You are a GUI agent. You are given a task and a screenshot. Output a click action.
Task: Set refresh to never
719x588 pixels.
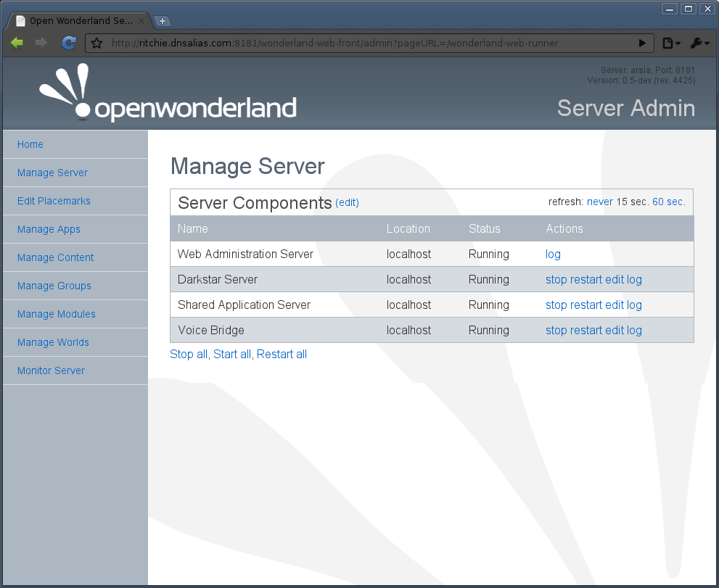[x=600, y=202]
